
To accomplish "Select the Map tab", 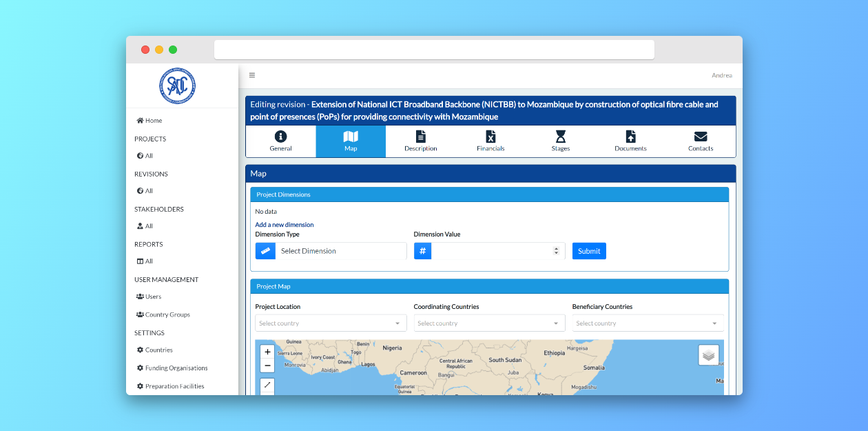I will point(351,141).
